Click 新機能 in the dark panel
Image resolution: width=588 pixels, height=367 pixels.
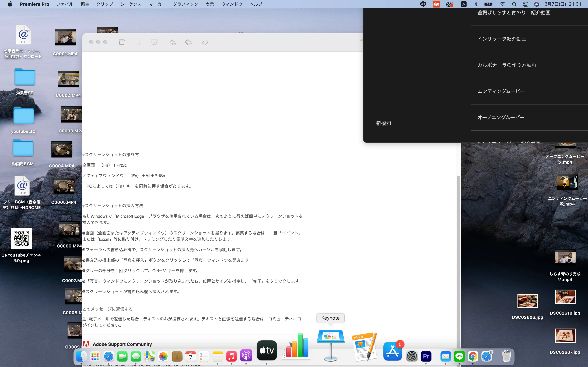(383, 123)
